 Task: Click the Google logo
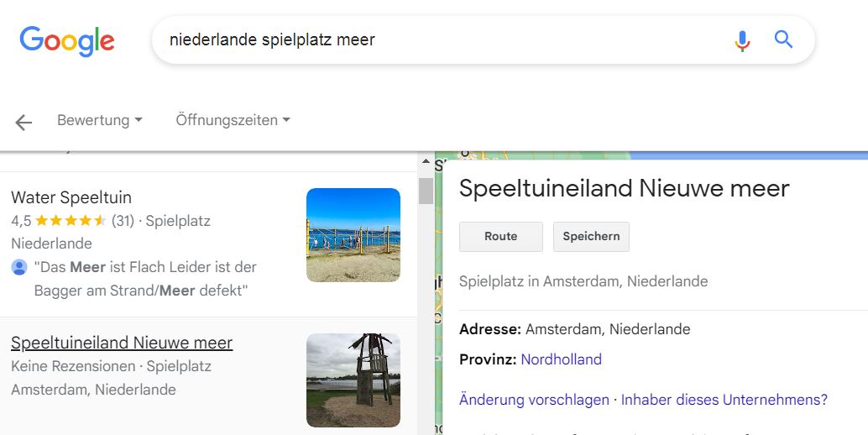pyautogui.click(x=67, y=40)
